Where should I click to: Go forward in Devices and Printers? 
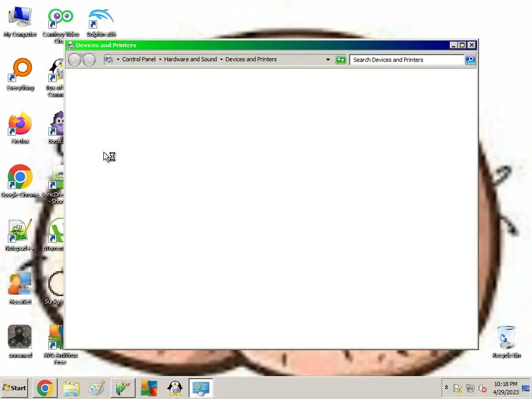[x=89, y=60]
